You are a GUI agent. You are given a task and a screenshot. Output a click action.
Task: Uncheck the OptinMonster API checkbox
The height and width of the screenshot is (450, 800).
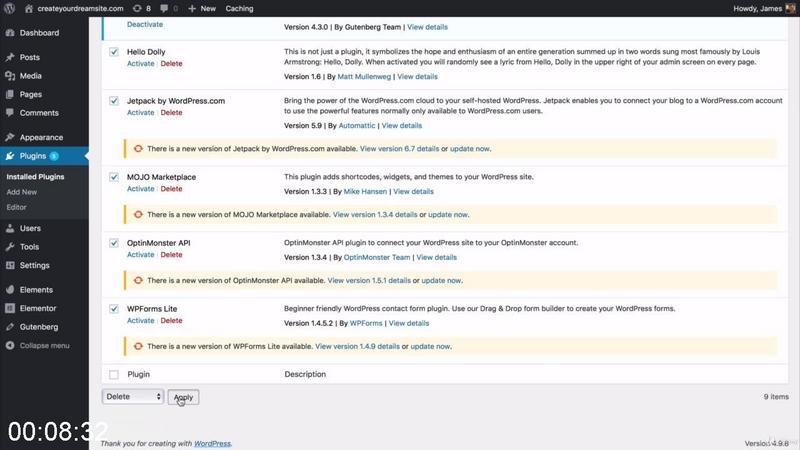pos(114,243)
